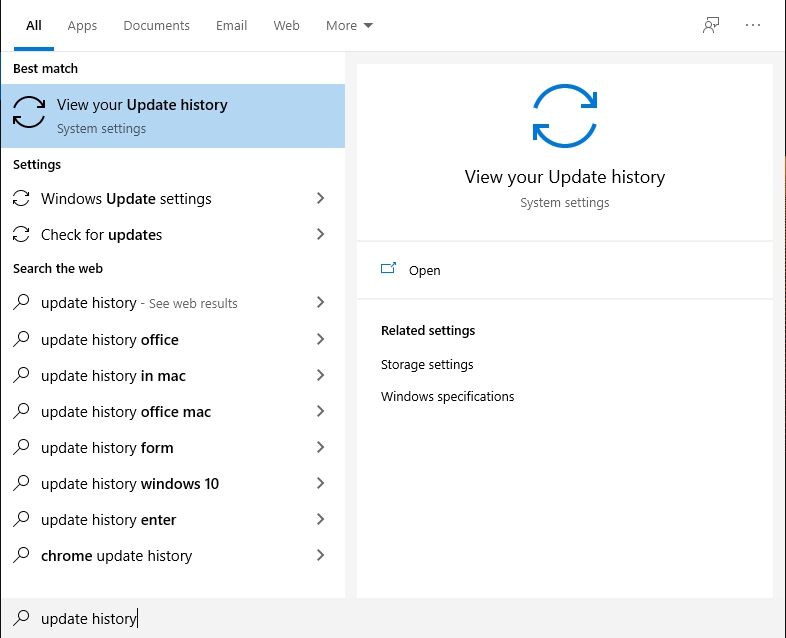Expand arrow for update history windows 10
The height and width of the screenshot is (638, 786).
tap(320, 484)
